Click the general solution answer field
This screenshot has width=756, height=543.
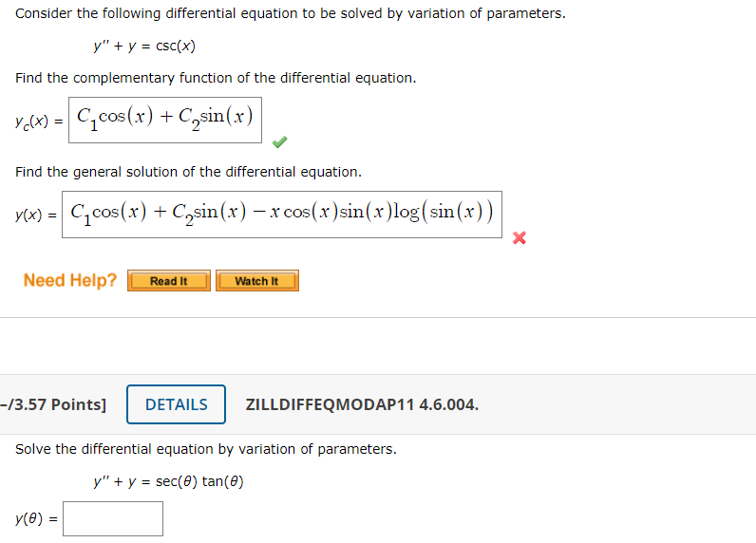tap(282, 215)
